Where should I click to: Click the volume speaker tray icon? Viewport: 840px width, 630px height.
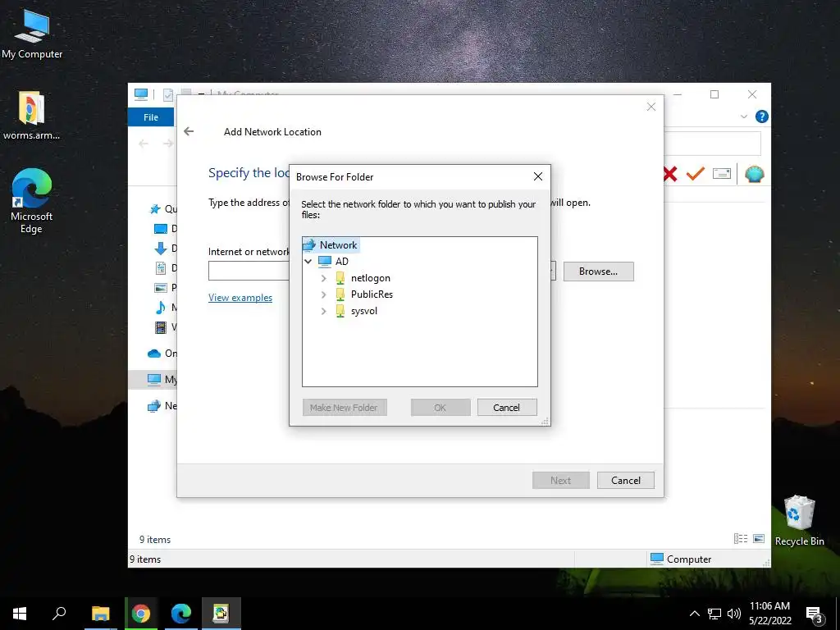734,614
